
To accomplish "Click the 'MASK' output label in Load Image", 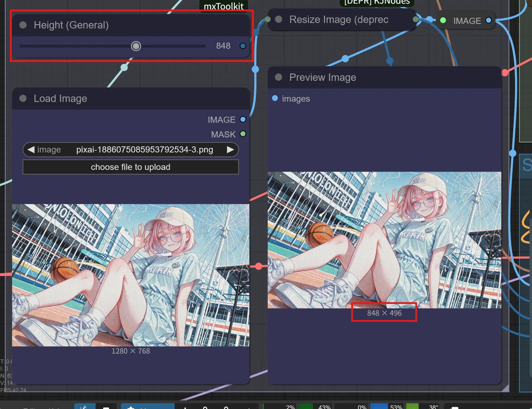I will click(x=223, y=134).
